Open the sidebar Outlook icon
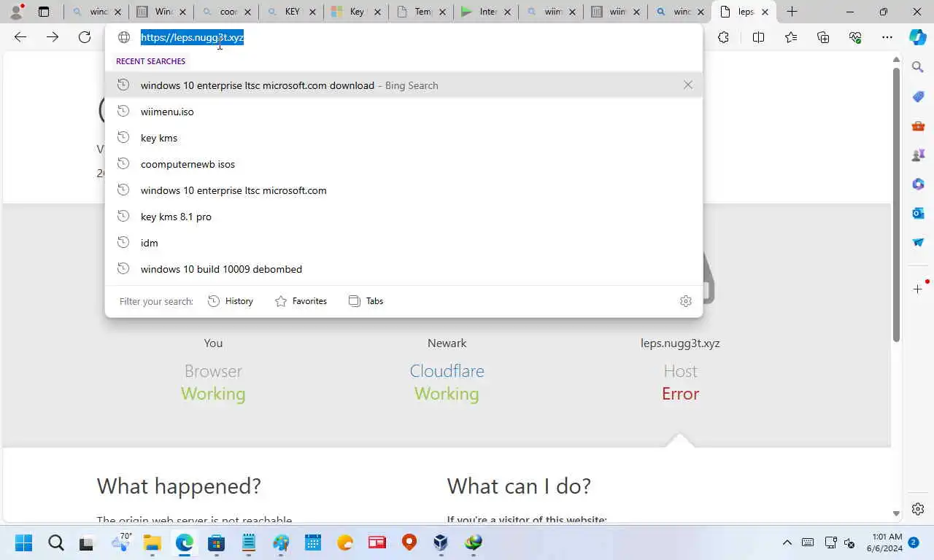Image resolution: width=934 pixels, height=560 pixels. (x=918, y=213)
